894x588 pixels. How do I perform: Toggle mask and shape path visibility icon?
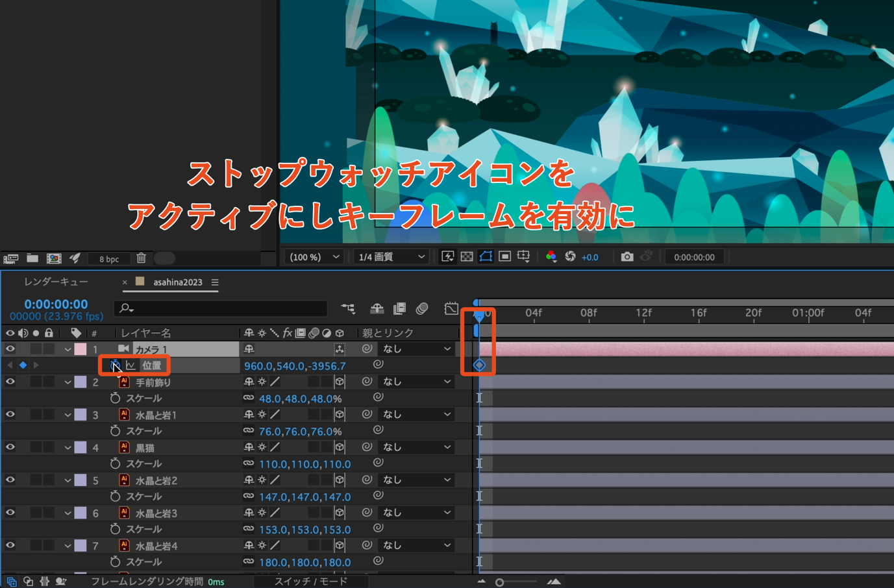point(486,257)
